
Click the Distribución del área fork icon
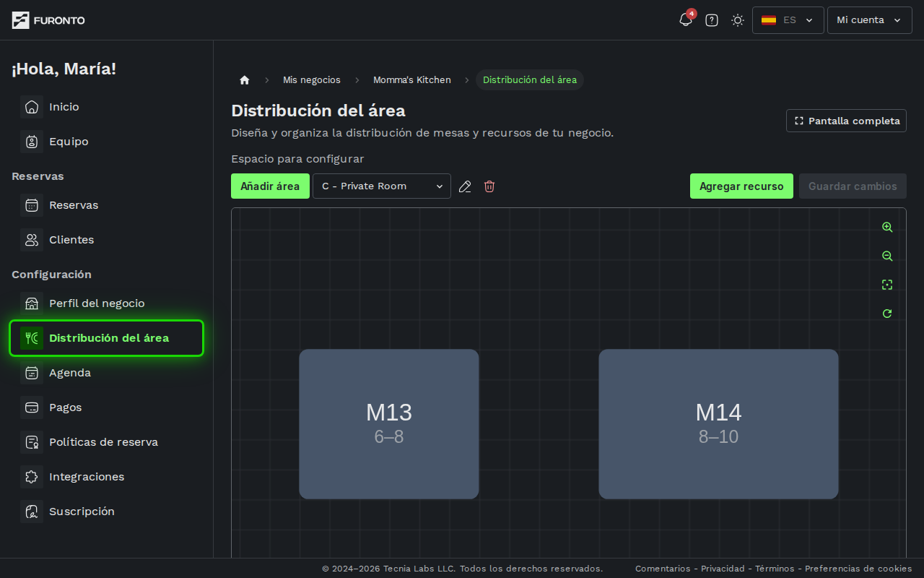tap(32, 338)
